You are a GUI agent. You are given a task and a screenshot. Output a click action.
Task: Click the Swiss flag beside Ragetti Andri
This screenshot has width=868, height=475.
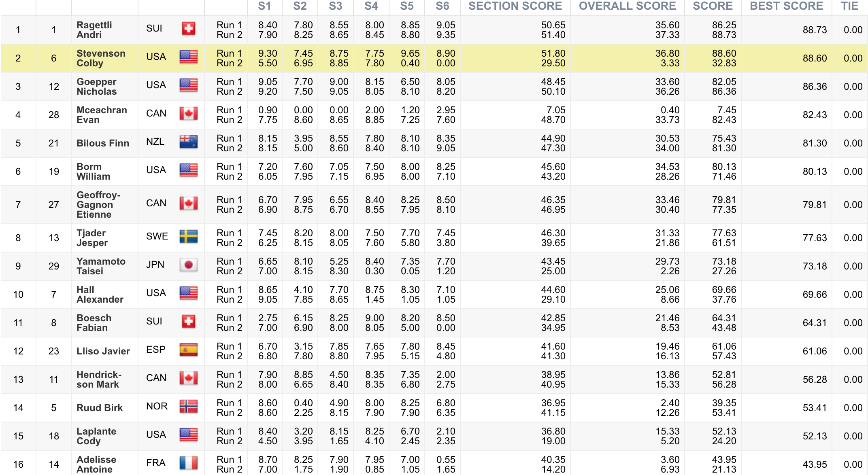pyautogui.click(x=188, y=29)
